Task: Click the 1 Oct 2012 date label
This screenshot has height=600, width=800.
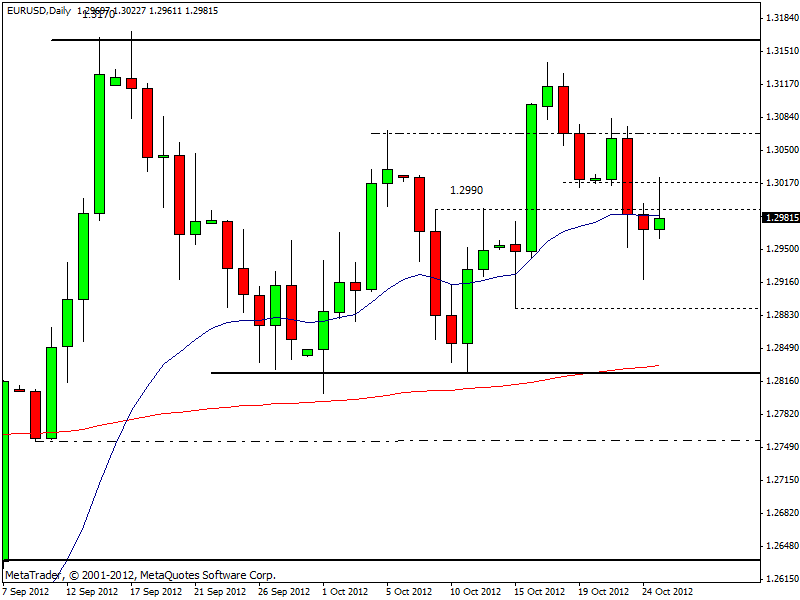Action: pos(345,591)
